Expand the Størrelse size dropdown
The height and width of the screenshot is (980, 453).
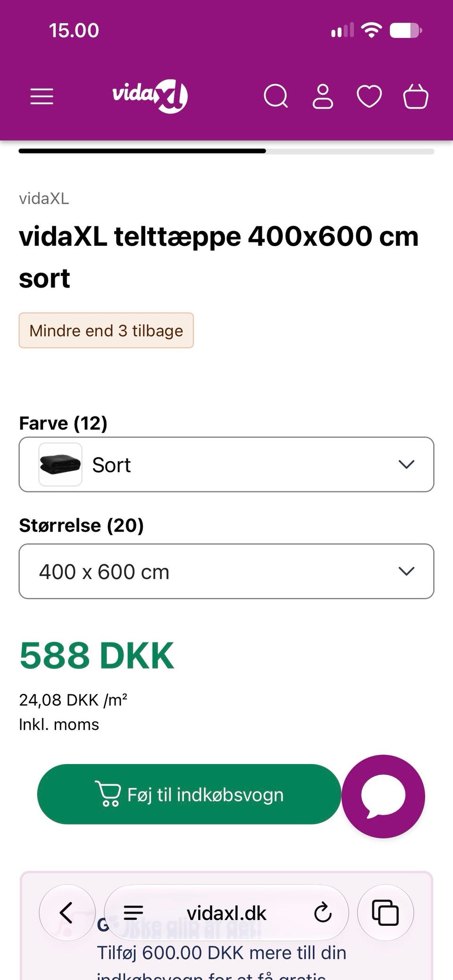pyautogui.click(x=226, y=571)
